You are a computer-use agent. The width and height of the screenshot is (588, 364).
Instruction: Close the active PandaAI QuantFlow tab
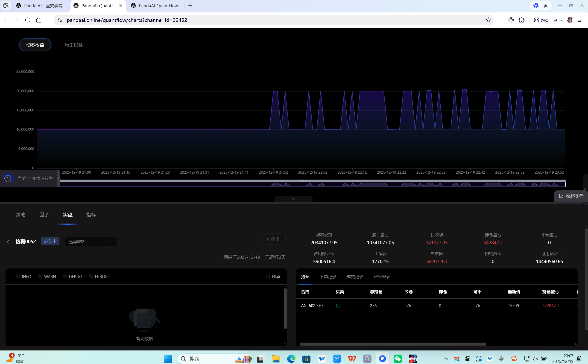tap(121, 6)
